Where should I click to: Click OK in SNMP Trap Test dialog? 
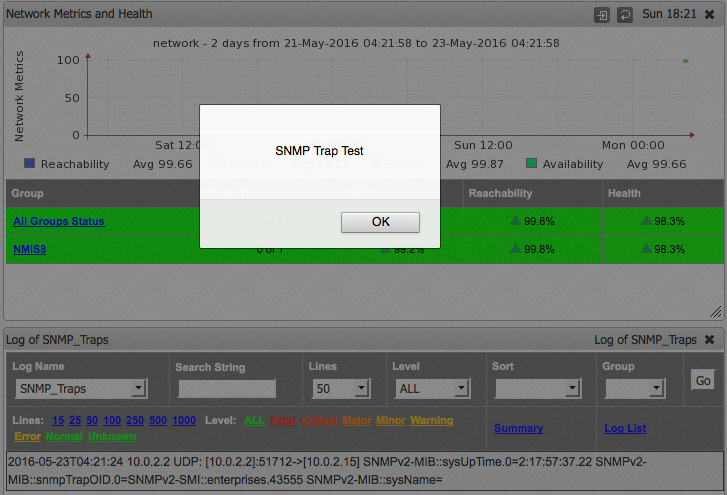click(x=380, y=222)
